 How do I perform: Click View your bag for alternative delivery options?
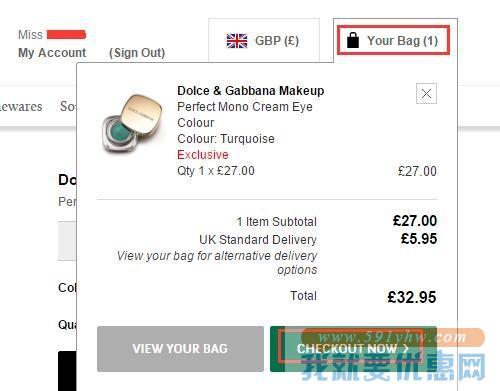coord(217,263)
